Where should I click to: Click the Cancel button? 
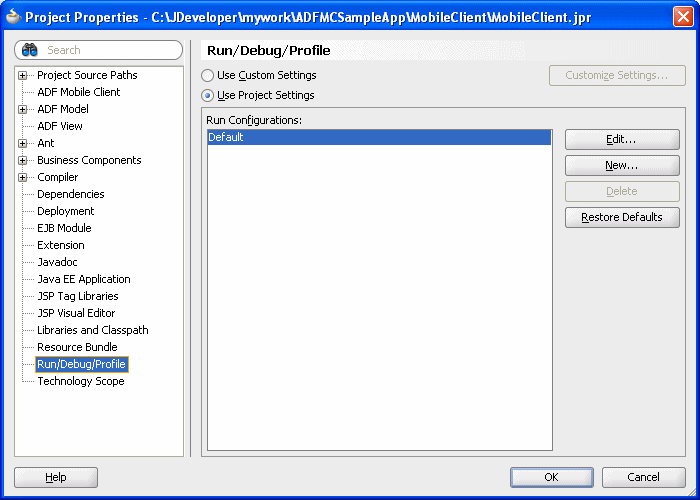tap(643, 477)
